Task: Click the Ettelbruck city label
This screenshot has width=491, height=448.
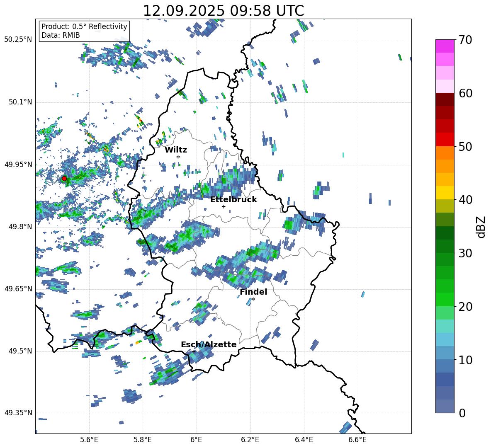Action: click(x=233, y=200)
